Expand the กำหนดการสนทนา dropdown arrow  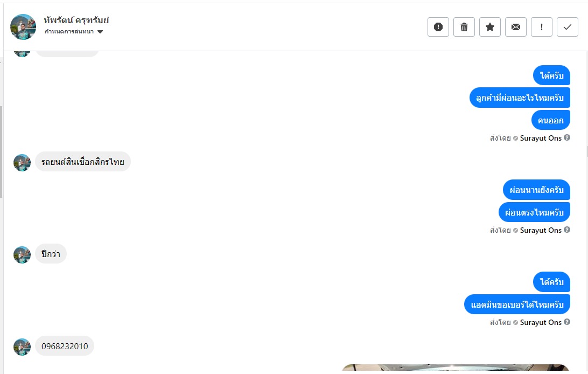click(100, 32)
